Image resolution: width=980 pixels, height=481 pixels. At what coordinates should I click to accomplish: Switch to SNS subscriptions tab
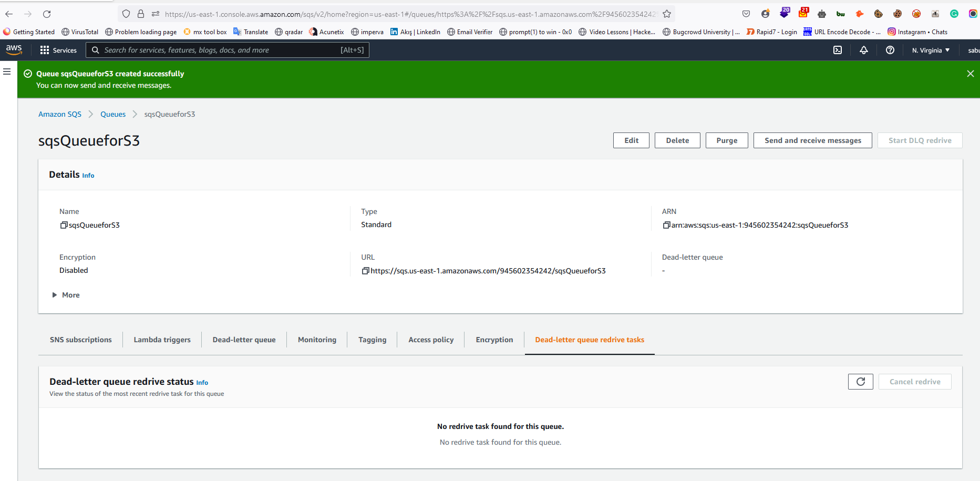tap(81, 340)
